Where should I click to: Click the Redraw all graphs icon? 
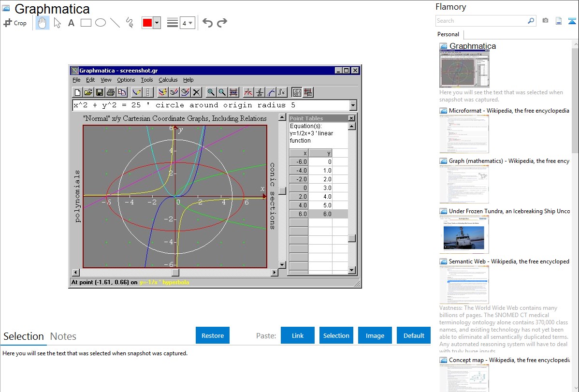tap(163, 92)
